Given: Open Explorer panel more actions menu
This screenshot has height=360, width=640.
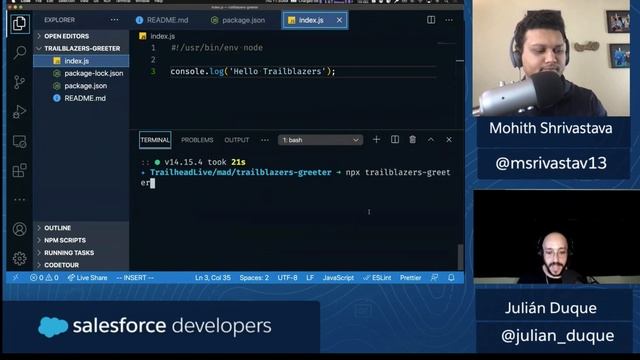Looking at the screenshot, I should (114, 20).
